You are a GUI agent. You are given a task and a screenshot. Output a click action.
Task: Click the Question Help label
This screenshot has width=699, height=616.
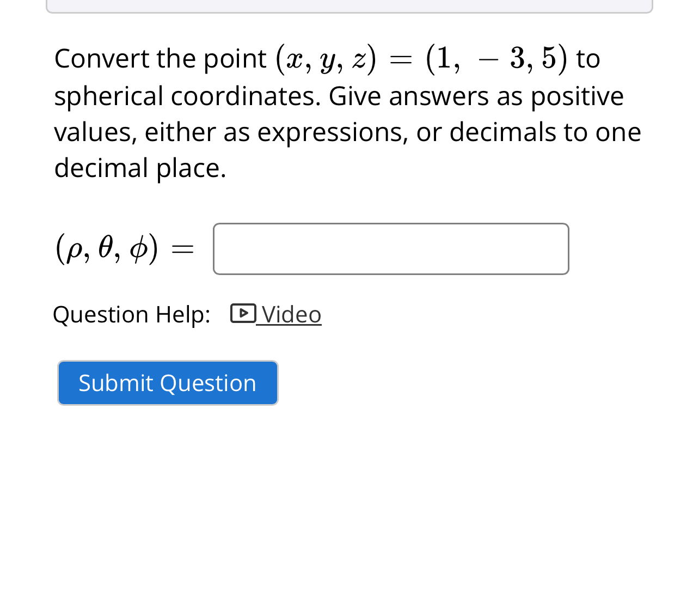[131, 315]
